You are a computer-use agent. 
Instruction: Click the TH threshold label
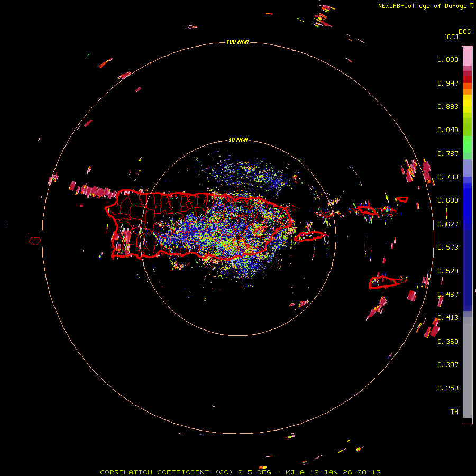454,412
